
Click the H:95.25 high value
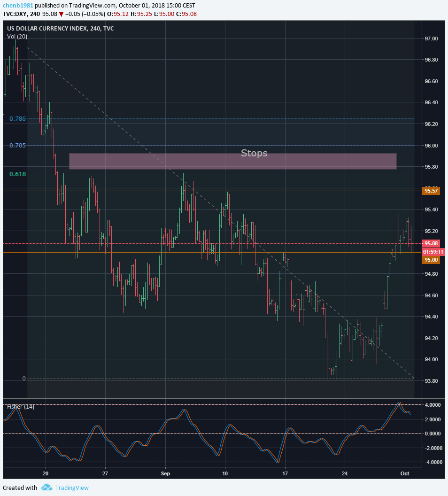141,14
